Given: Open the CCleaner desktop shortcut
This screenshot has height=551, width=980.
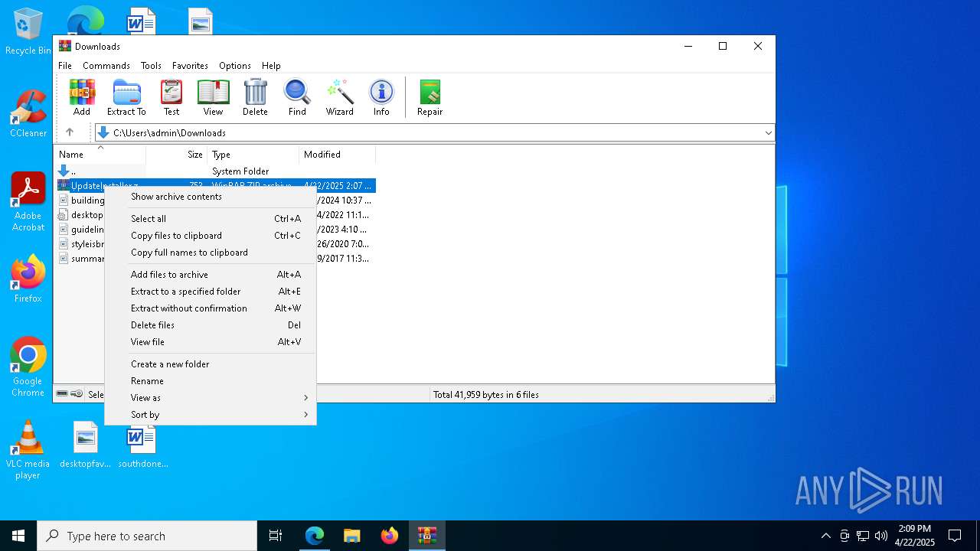Looking at the screenshot, I should click(x=28, y=113).
